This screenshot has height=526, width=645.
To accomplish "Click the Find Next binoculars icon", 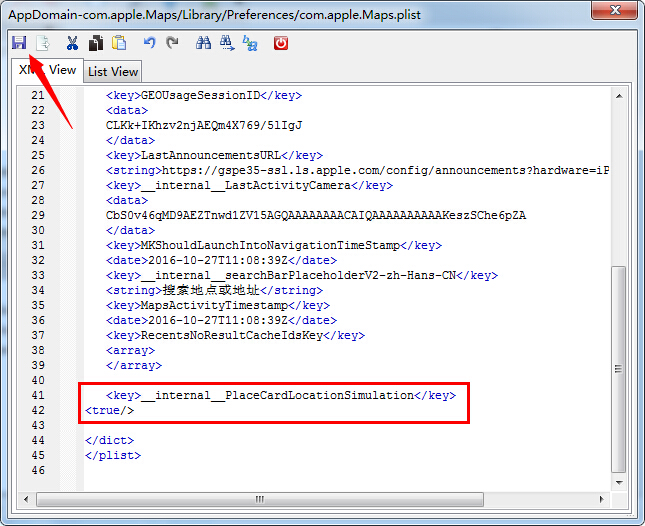I will (227, 43).
